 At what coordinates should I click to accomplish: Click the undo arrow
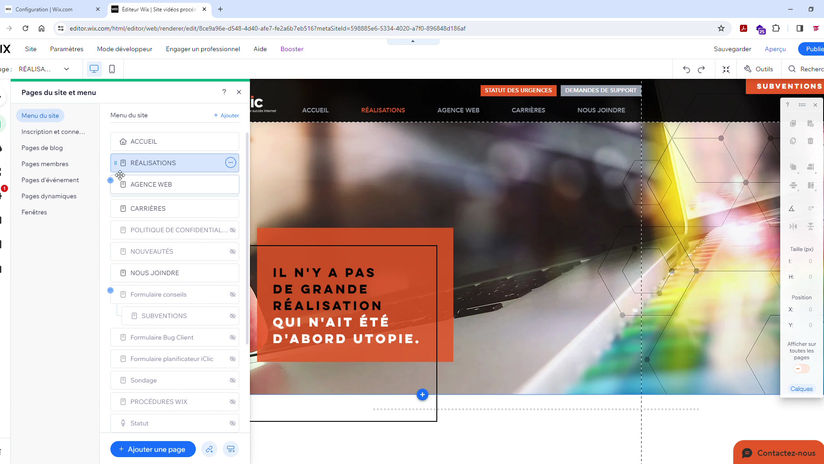pos(686,69)
